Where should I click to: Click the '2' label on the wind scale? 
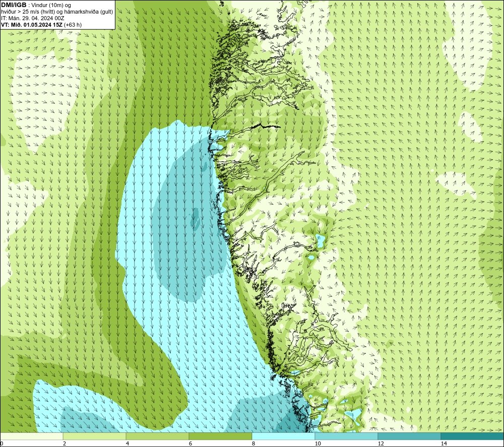pos(65,443)
